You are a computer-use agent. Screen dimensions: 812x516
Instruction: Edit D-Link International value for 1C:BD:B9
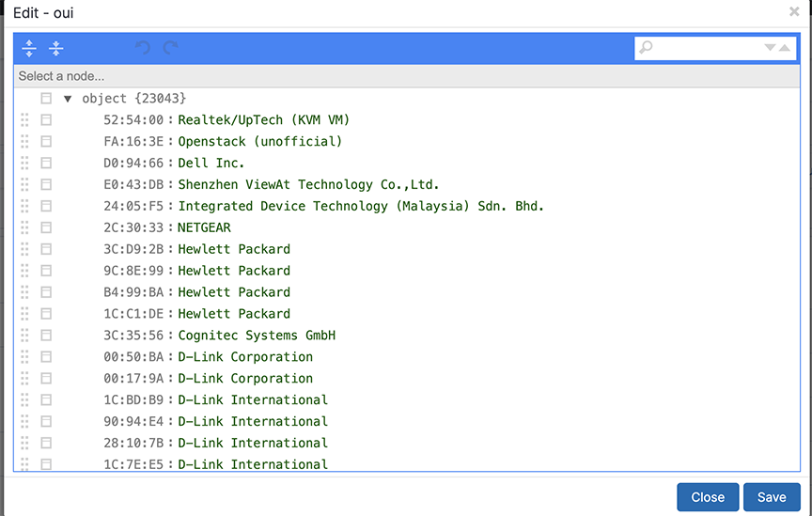(x=253, y=400)
